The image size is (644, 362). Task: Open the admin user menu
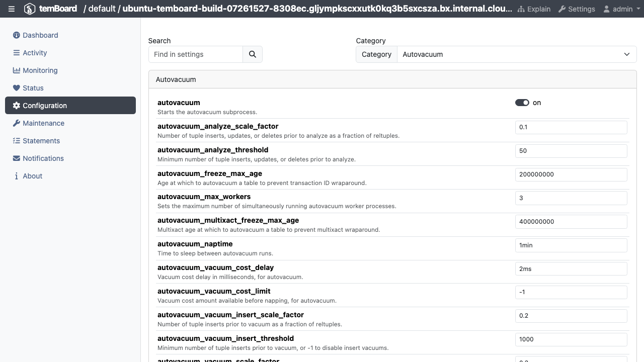pos(621,9)
